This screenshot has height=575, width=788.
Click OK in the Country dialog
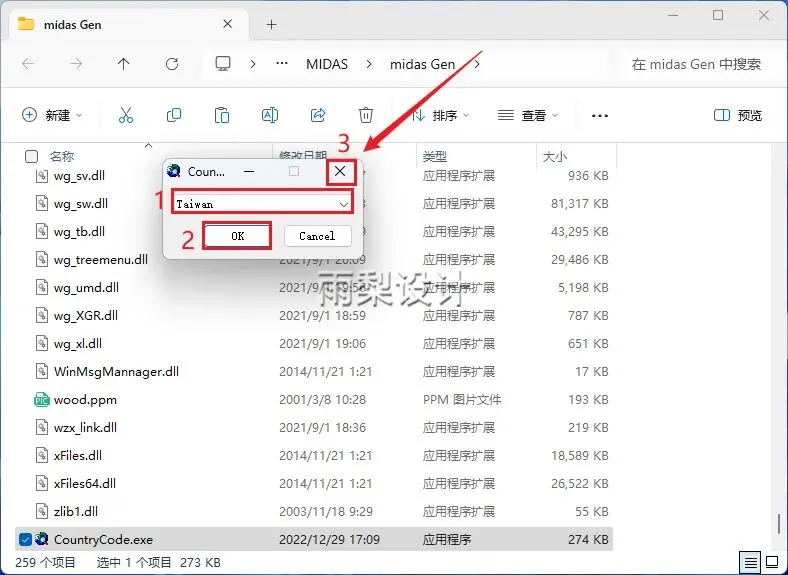[238, 236]
